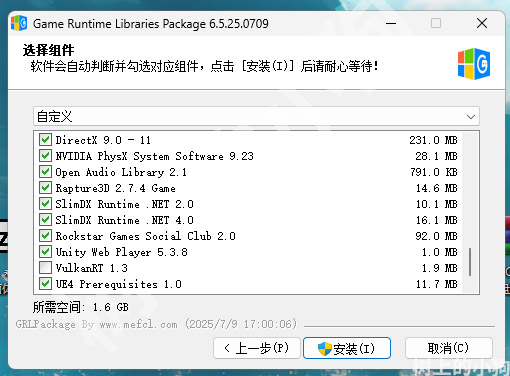Toggle Rapture3D 2.7.4 Game checkbox
This screenshot has height=376, width=510.
coord(45,188)
